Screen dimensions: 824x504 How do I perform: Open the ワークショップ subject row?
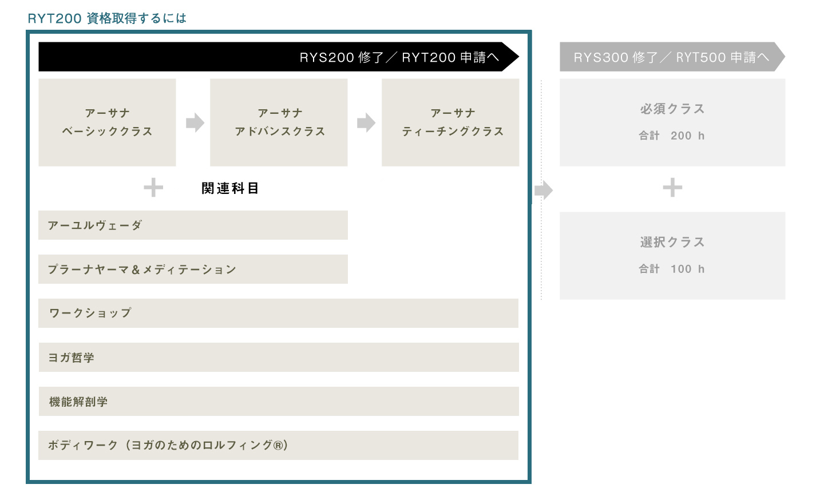pos(279,313)
